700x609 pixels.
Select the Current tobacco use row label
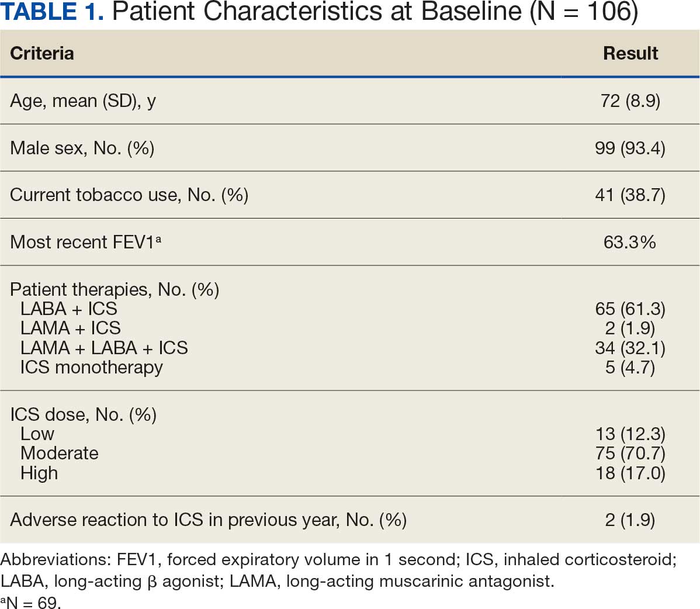(129, 195)
